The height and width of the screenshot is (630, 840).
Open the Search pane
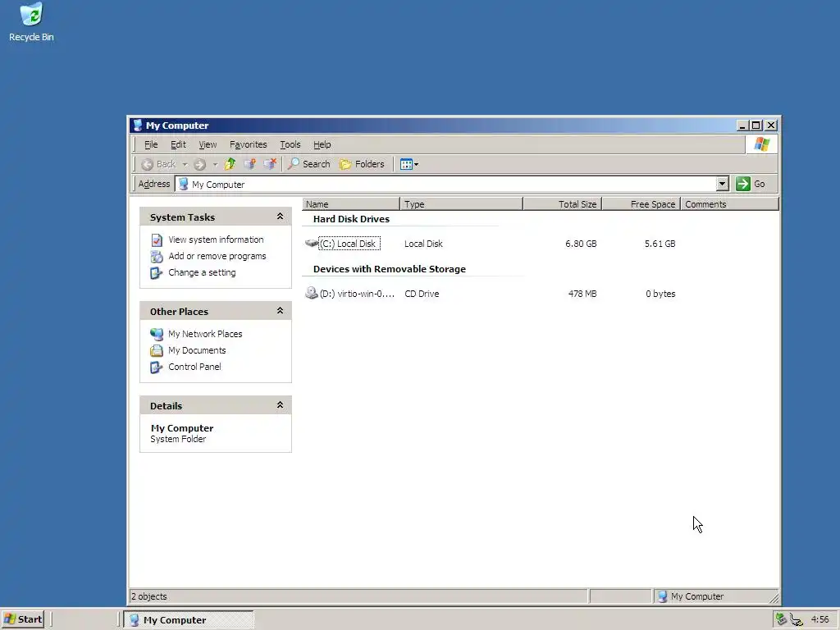309,164
